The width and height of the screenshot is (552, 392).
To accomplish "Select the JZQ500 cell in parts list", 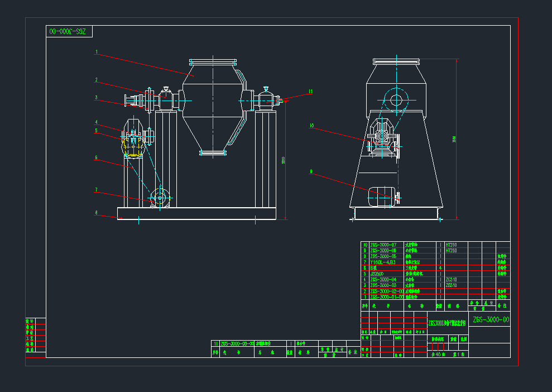I will pyautogui.click(x=376, y=274).
